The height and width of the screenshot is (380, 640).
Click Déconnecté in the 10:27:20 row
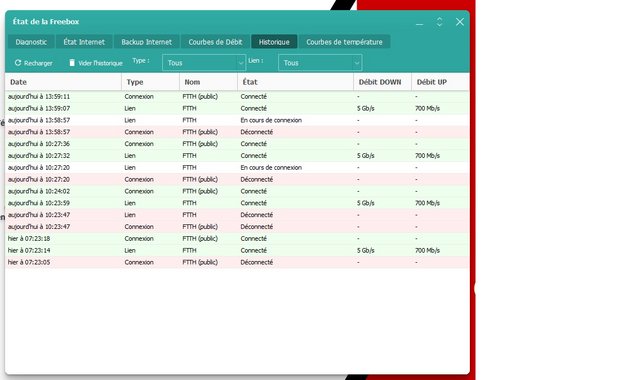(x=256, y=180)
